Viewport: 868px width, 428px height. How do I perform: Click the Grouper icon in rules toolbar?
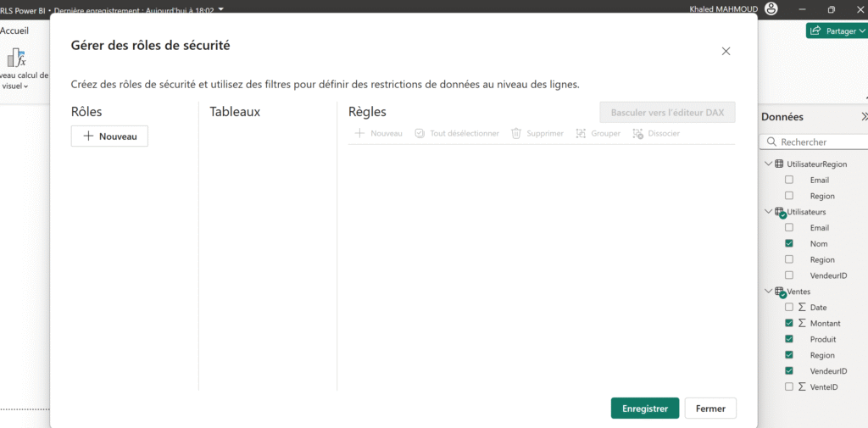point(581,133)
